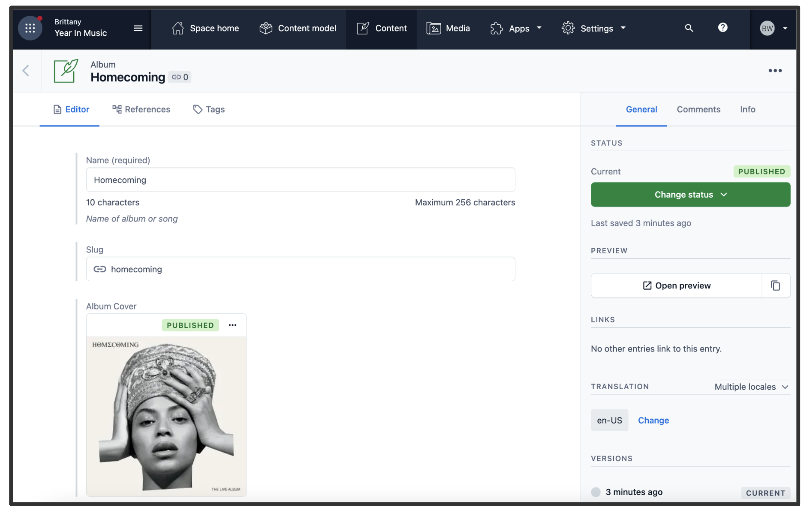Image resolution: width=812 pixels, height=513 pixels.
Task: Click the Change locale link
Action: pyautogui.click(x=653, y=420)
